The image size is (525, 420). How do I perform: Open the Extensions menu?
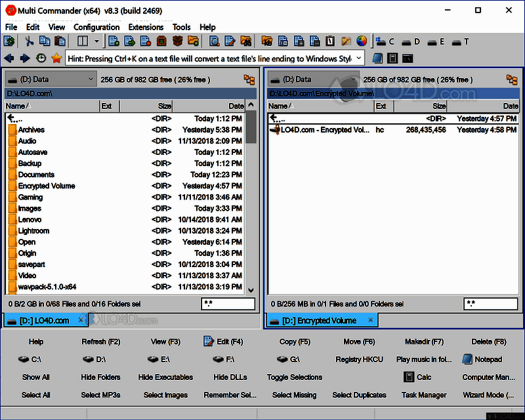146,27
